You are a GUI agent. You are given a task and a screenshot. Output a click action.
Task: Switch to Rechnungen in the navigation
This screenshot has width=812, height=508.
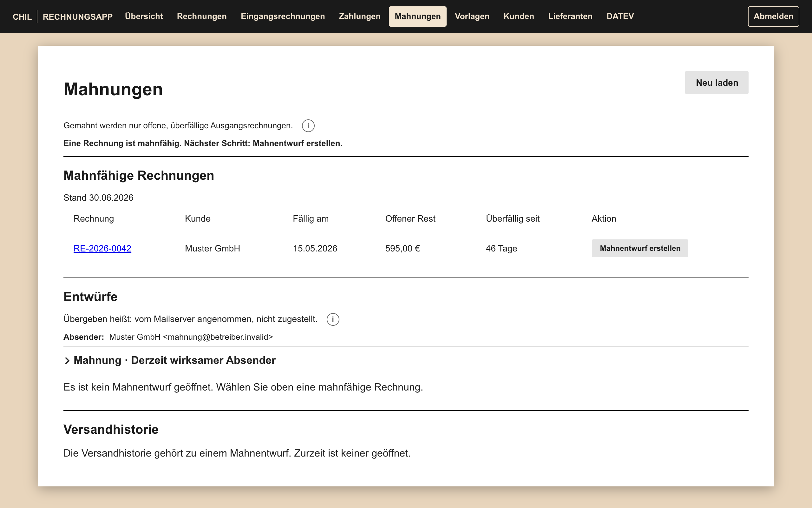[x=202, y=16]
